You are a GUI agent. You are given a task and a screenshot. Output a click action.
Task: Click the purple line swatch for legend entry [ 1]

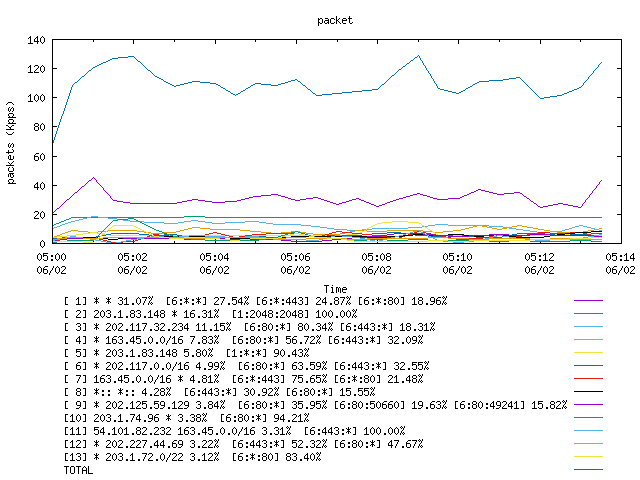click(x=588, y=300)
